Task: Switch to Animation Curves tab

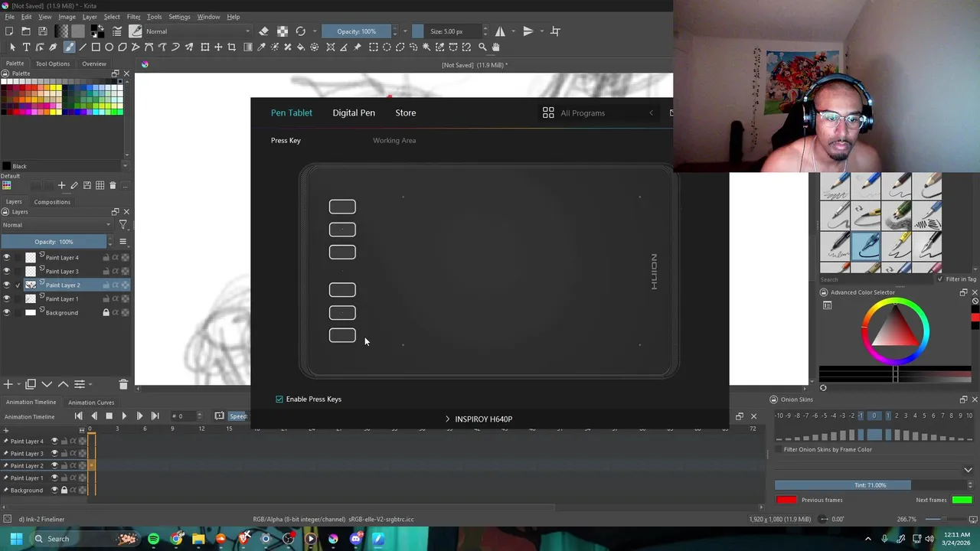Action: [x=91, y=402]
